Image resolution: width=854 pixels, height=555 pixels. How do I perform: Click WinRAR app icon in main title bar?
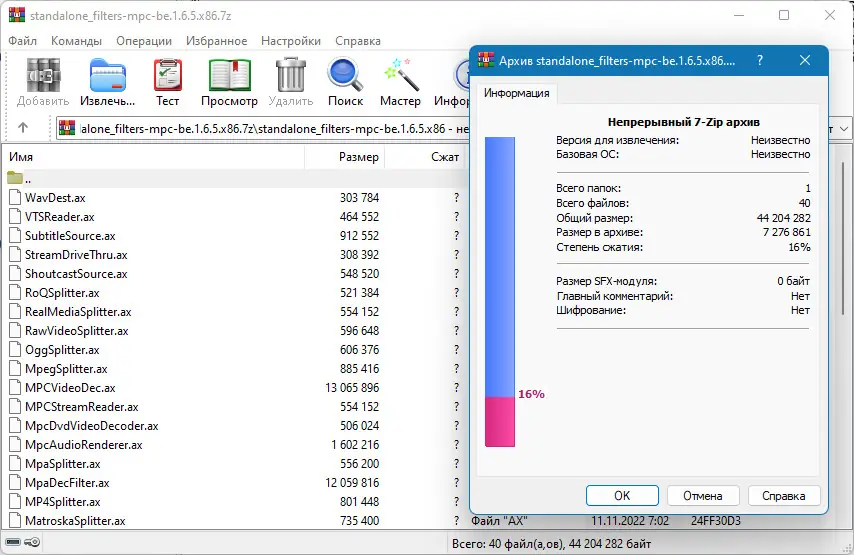17,15
